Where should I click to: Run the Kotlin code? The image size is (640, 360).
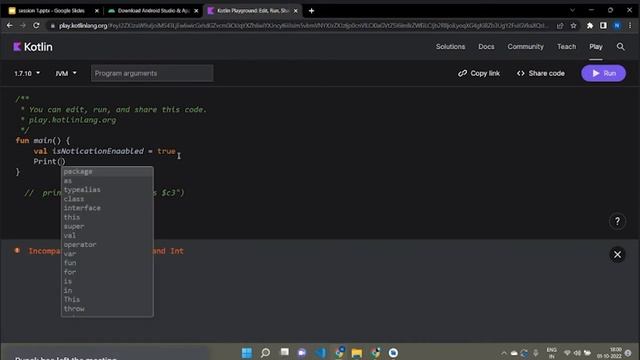[603, 73]
